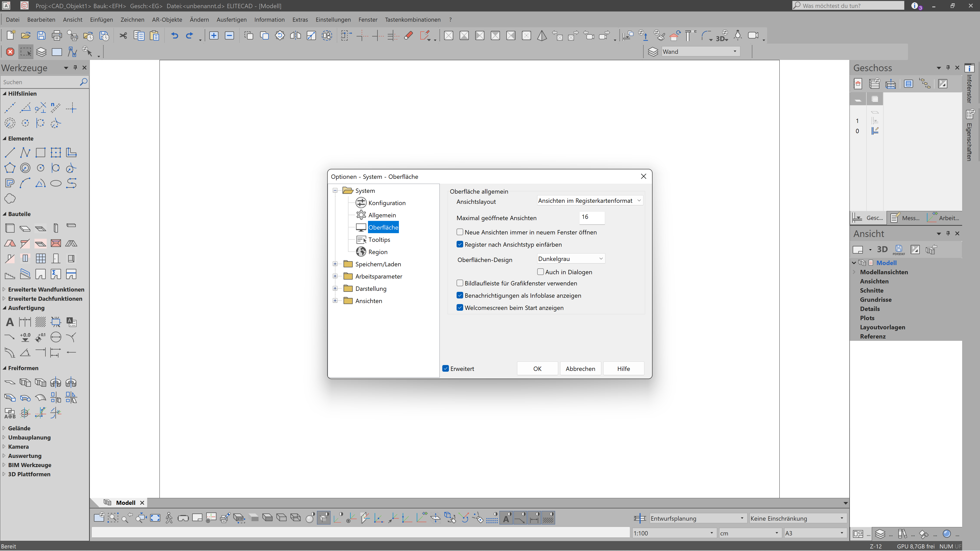The height and width of the screenshot is (551, 980).
Task: Expand the 'Ansichten' tree item
Action: tap(336, 301)
